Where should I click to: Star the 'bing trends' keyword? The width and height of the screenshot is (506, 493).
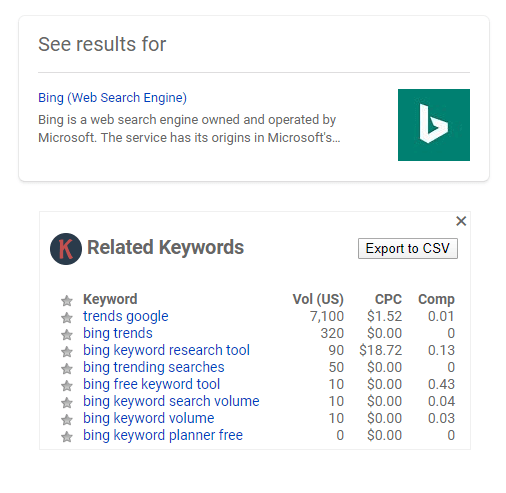tap(67, 335)
